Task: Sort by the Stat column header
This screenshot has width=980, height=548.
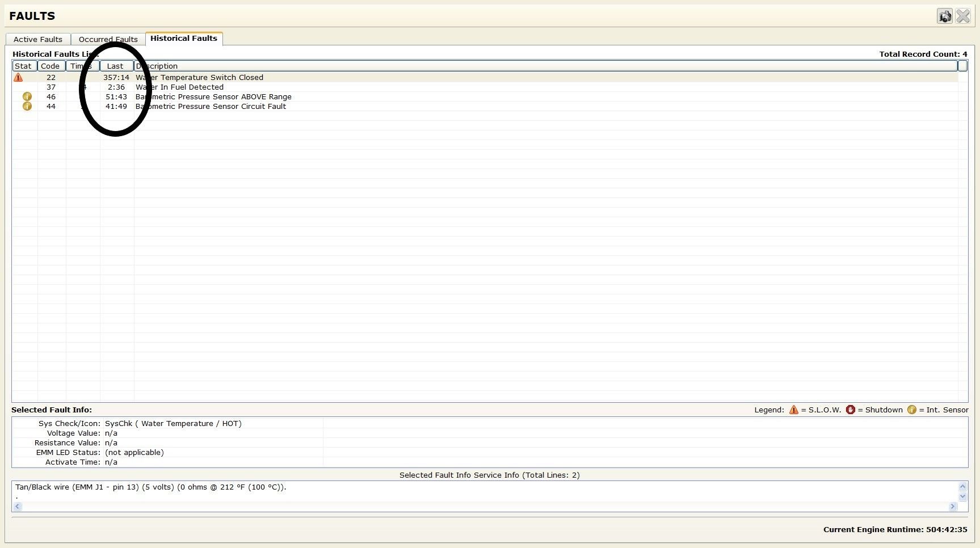Action: (x=24, y=66)
